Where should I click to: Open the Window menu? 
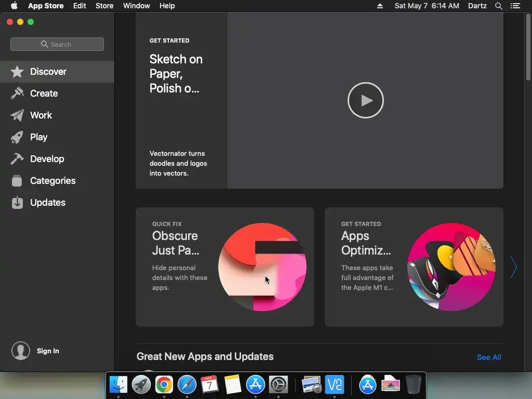(137, 6)
